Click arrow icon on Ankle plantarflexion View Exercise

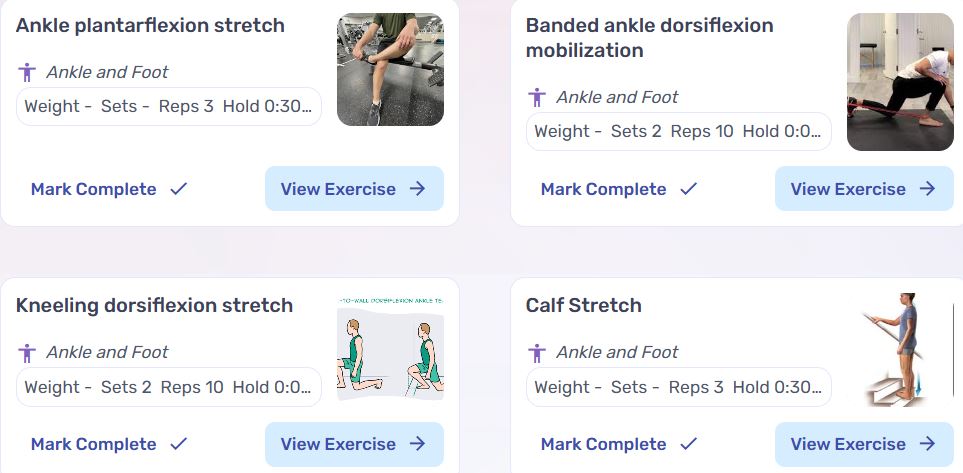pyautogui.click(x=418, y=189)
